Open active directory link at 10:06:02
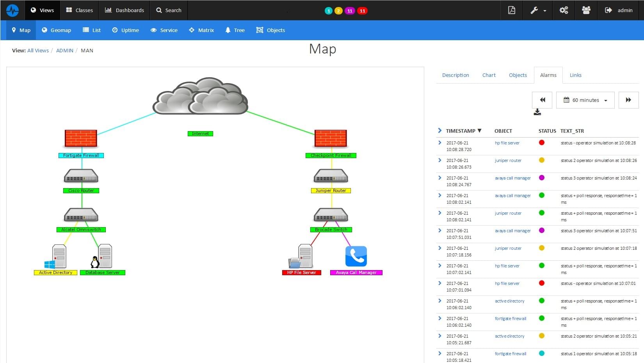The height and width of the screenshot is (363, 644). (x=509, y=301)
